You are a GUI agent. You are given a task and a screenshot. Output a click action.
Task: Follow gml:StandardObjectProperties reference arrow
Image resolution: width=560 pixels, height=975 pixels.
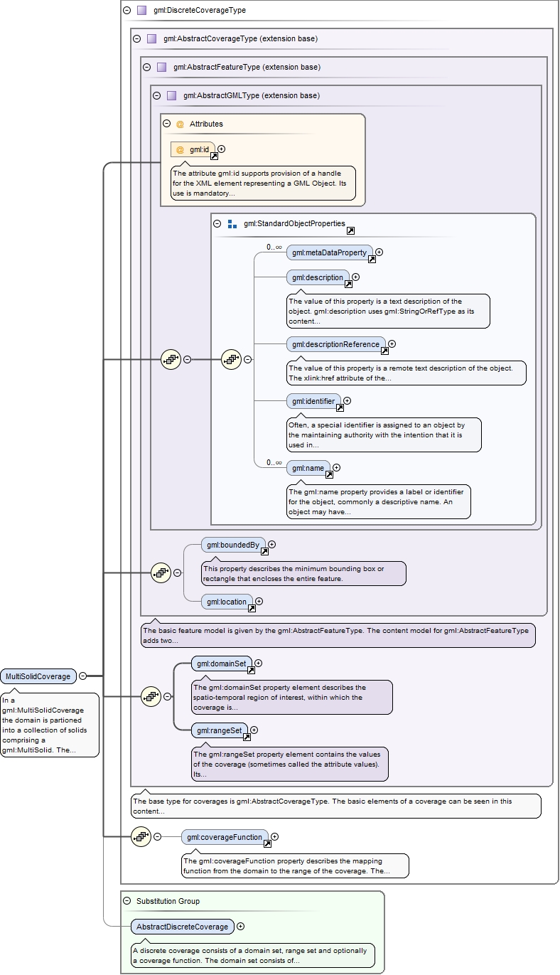(x=350, y=231)
